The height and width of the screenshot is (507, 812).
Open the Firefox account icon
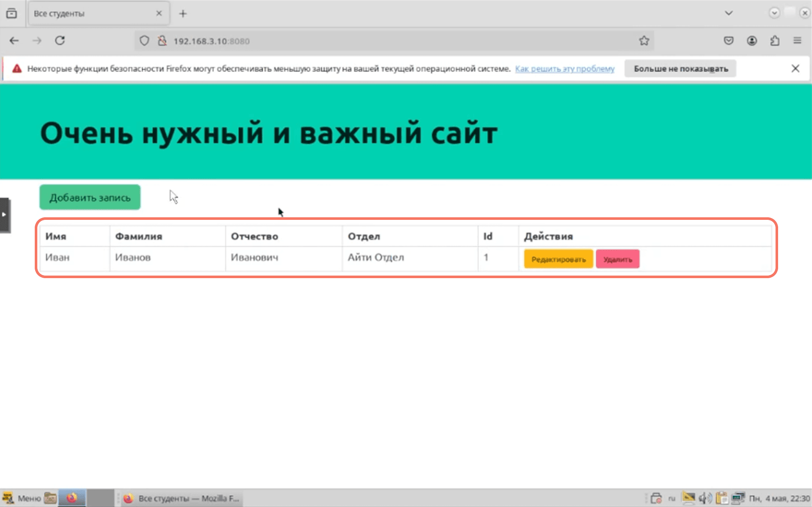pyautogui.click(x=752, y=41)
